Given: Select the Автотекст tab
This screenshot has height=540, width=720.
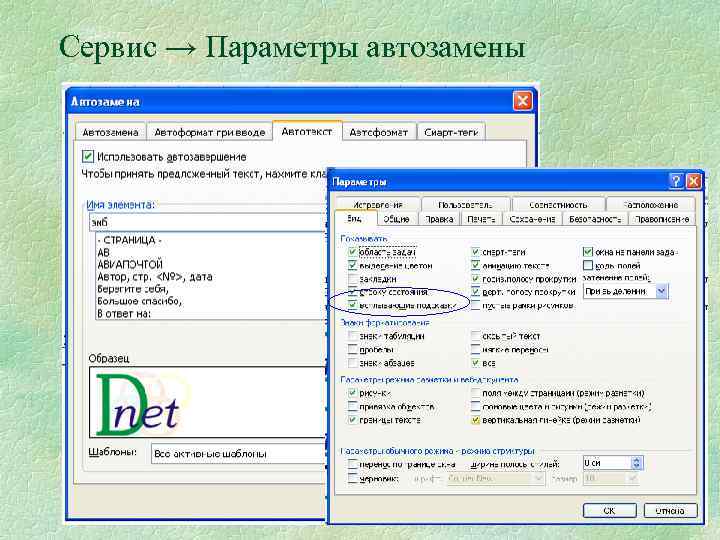Looking at the screenshot, I should (x=307, y=131).
